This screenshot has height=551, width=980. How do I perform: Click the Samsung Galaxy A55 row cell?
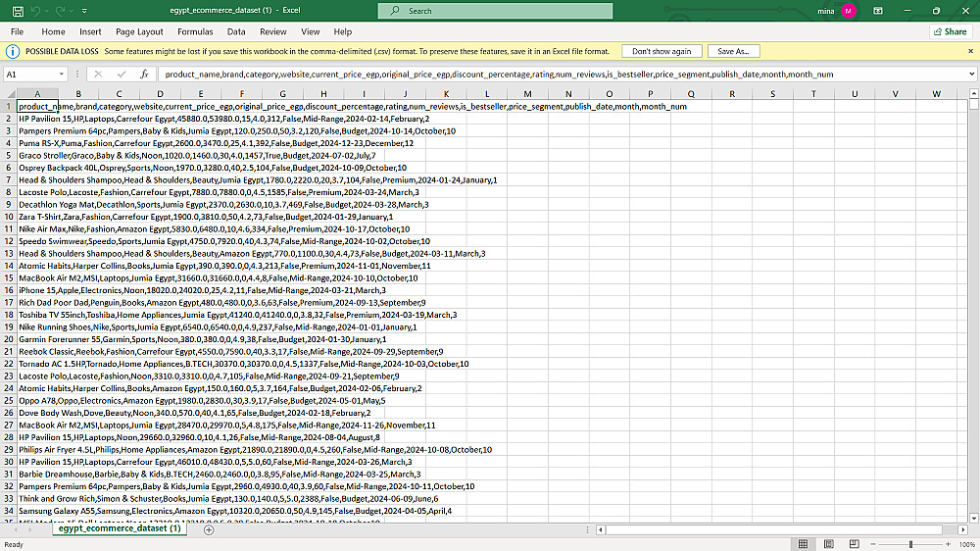[x=37, y=511]
